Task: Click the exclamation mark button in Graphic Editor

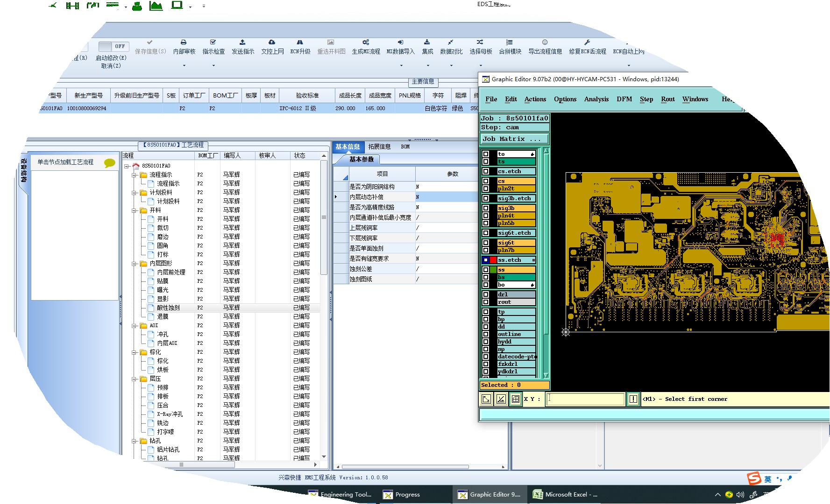Action: point(633,399)
